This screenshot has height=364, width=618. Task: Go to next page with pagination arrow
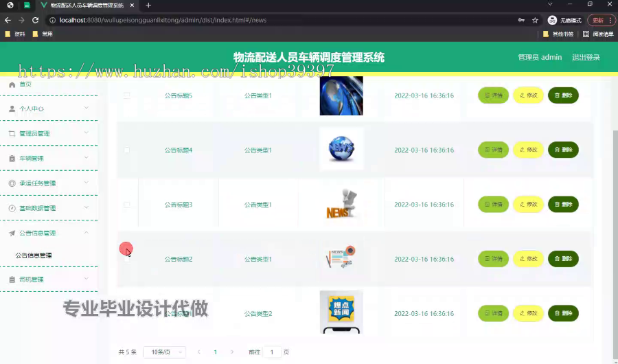tap(232, 352)
